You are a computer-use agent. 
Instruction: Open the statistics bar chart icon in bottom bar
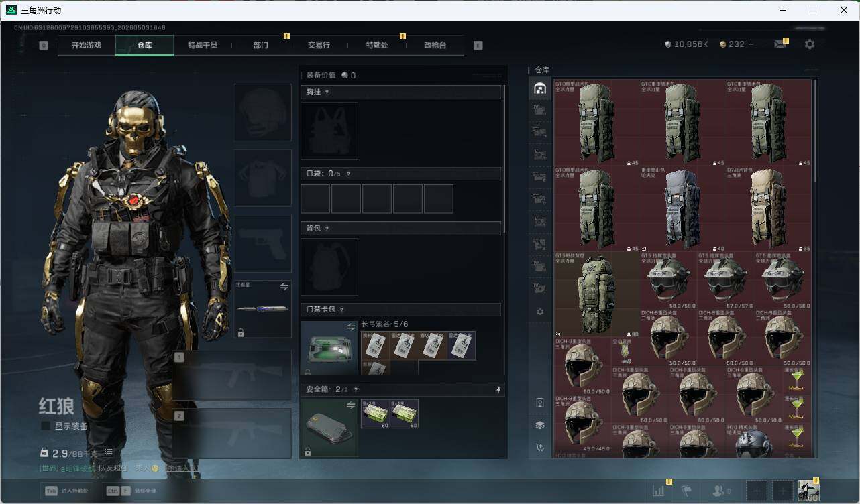click(x=659, y=491)
